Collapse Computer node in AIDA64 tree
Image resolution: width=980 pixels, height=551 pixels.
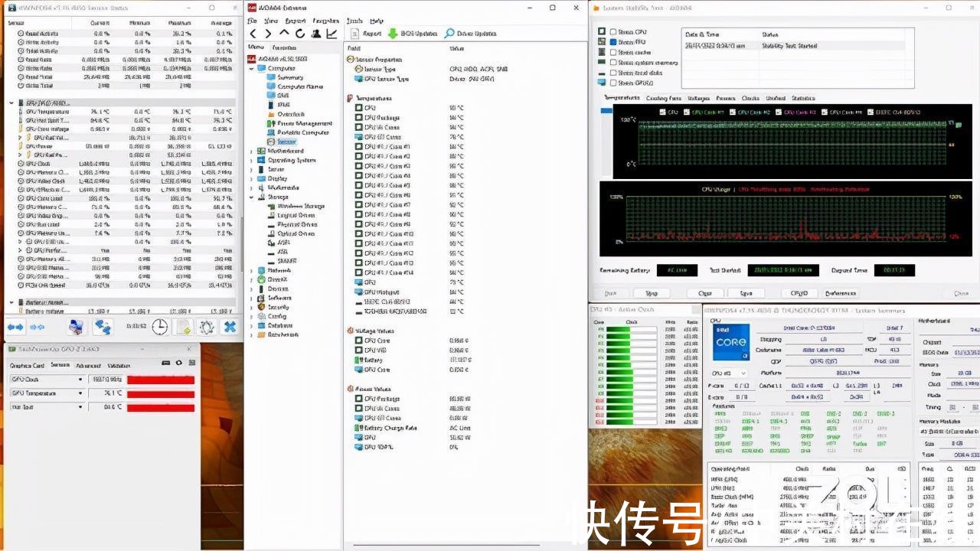pyautogui.click(x=251, y=68)
